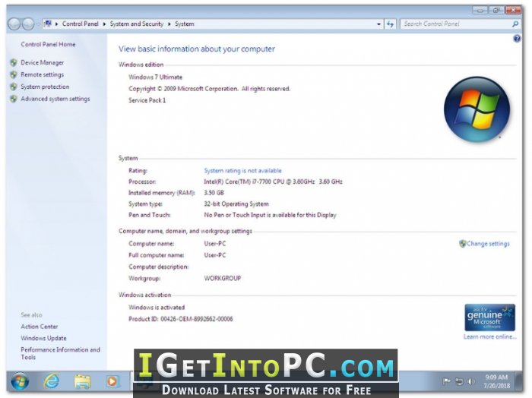Click 'Windows is activated' text
The height and width of the screenshot is (398, 532).
pos(157,307)
